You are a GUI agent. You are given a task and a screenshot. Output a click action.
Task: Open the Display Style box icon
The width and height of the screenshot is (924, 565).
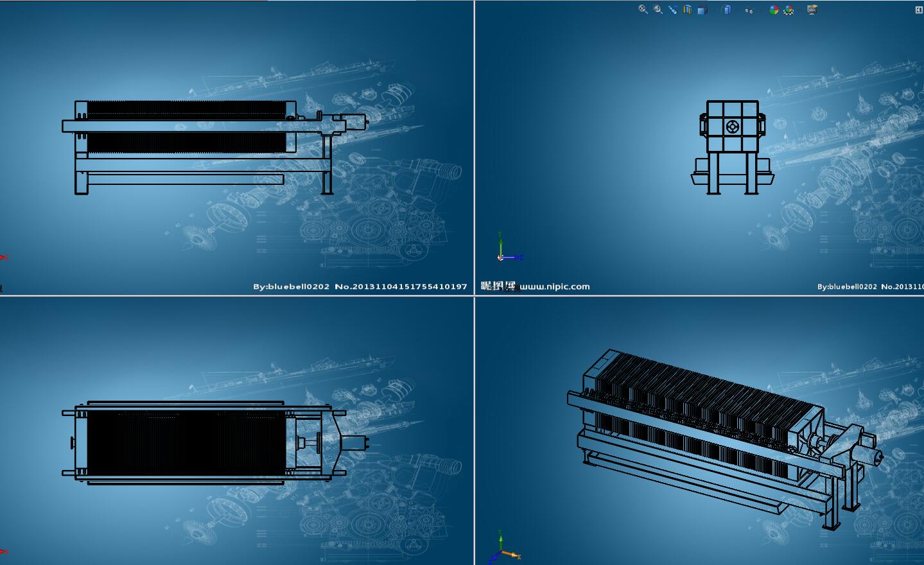[x=727, y=10]
